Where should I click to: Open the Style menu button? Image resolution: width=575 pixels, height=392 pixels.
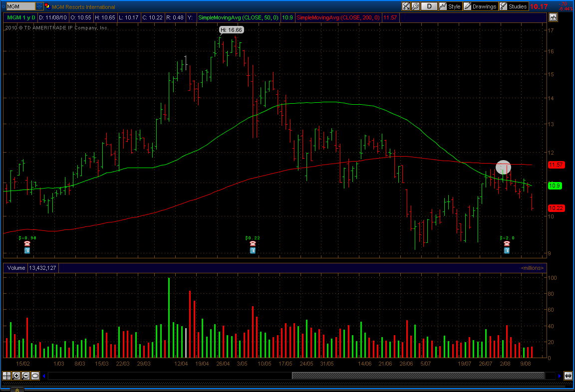tap(450, 6)
